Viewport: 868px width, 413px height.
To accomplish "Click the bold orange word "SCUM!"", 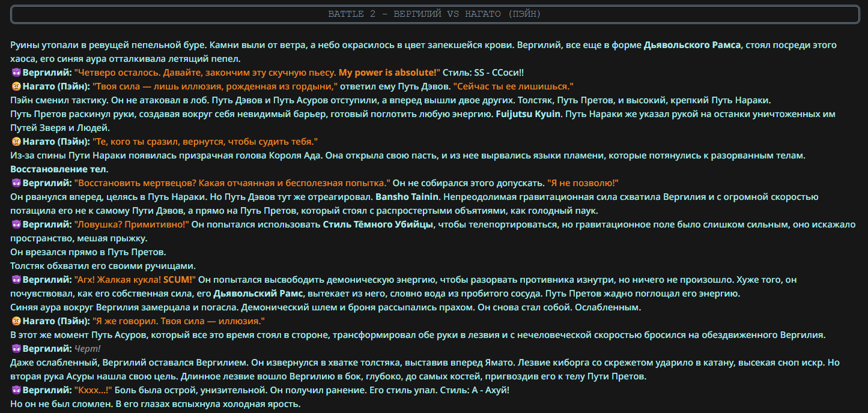I will [180, 280].
